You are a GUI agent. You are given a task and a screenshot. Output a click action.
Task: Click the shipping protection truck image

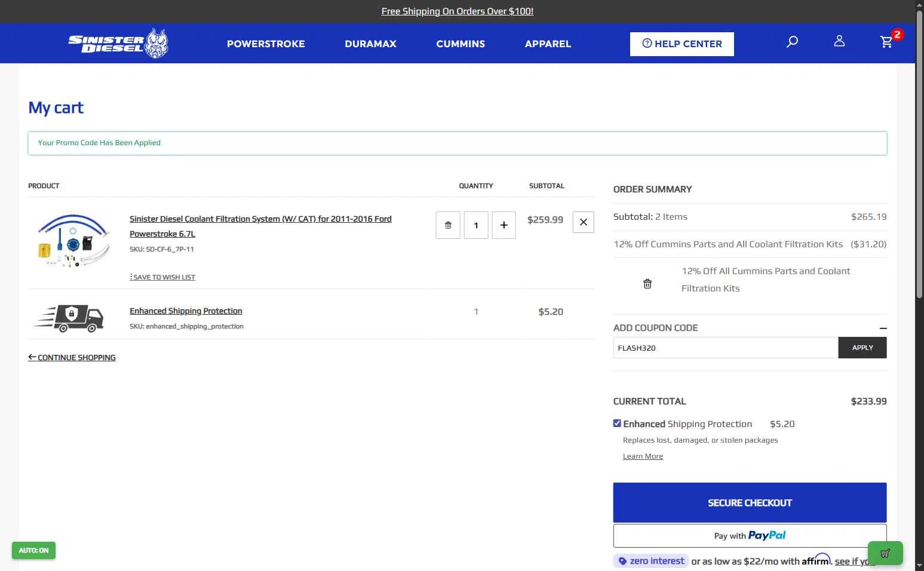coord(70,317)
